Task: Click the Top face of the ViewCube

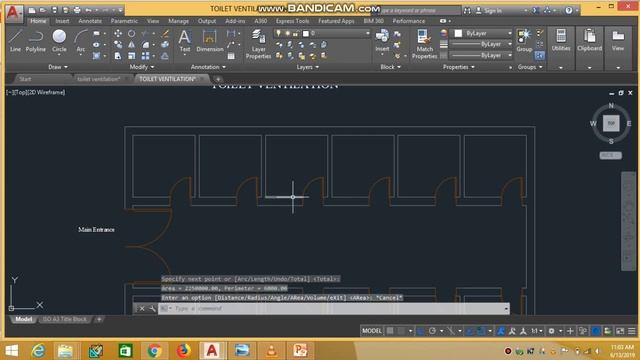Action: (x=611, y=123)
